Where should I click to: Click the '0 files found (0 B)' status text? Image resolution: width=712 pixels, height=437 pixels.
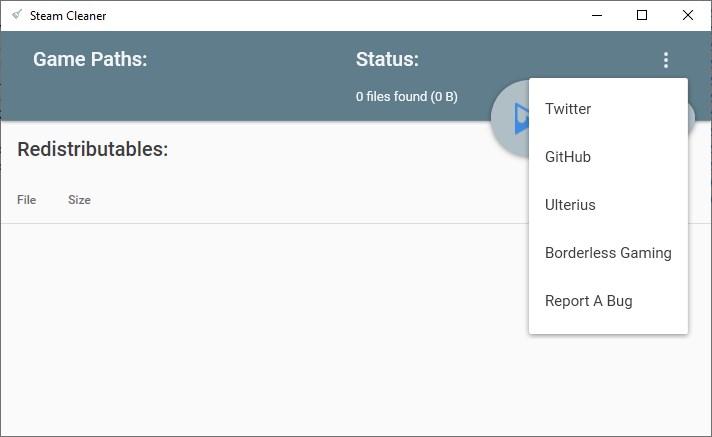coord(407,97)
